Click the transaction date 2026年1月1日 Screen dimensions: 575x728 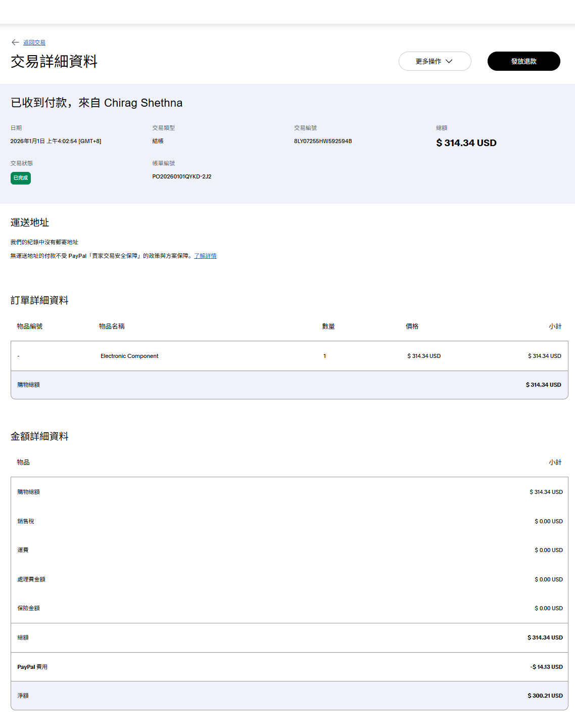click(x=56, y=142)
